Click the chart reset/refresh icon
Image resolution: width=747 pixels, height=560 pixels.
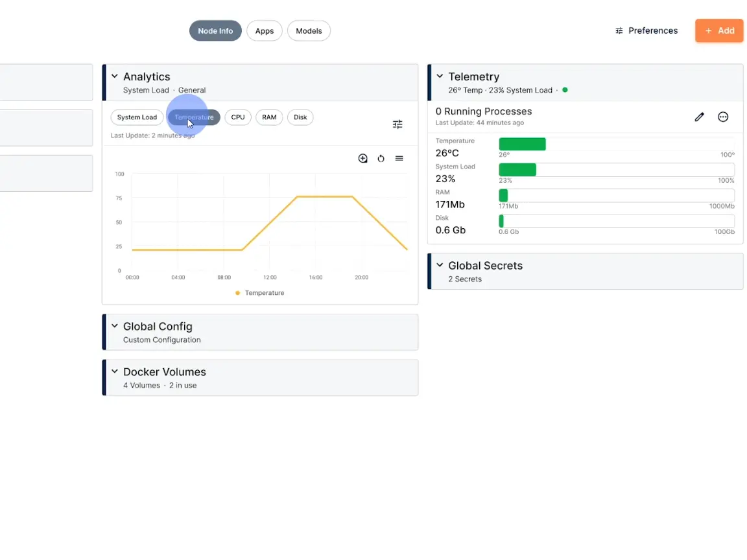point(381,159)
